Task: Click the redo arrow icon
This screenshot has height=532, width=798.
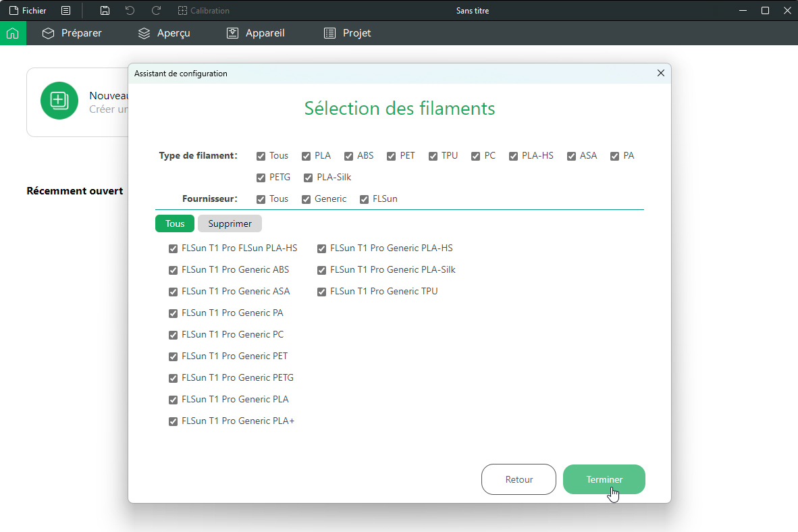Action: point(156,11)
